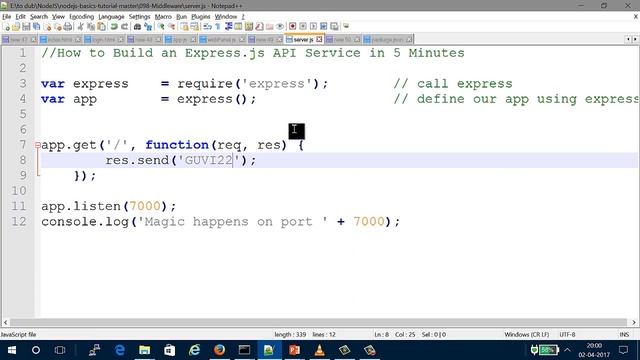Open the Search menu
This screenshot has width=640, height=360.
(x=39, y=17)
